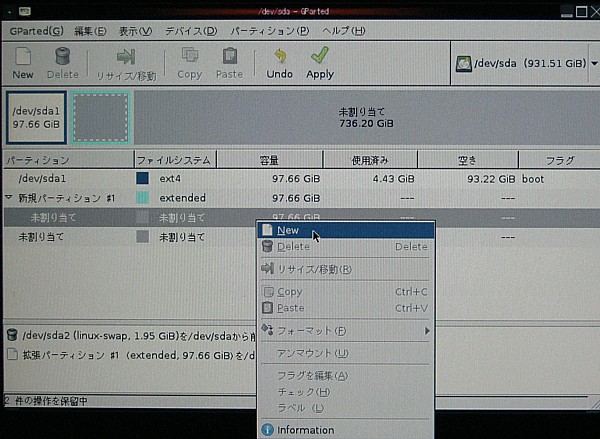
Task: Select the cyan extended partition block in map
Action: tap(100, 117)
